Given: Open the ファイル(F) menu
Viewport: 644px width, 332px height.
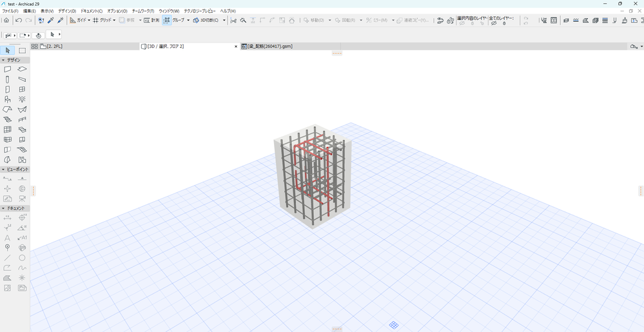Looking at the screenshot, I should tap(10, 11).
